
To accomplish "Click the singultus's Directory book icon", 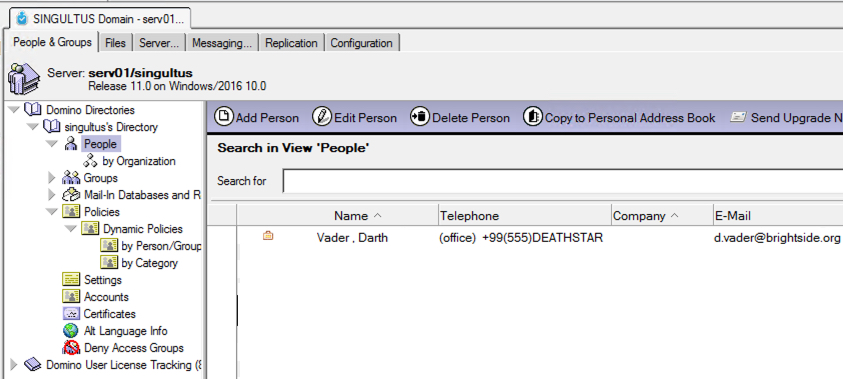I will (x=52, y=127).
